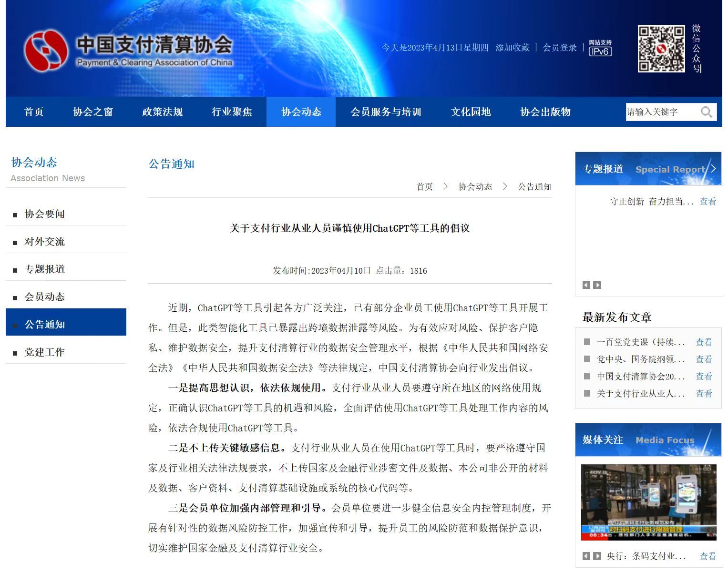Click next arrow in 媒体关注 panel
The height and width of the screenshot is (572, 728).
(x=597, y=556)
